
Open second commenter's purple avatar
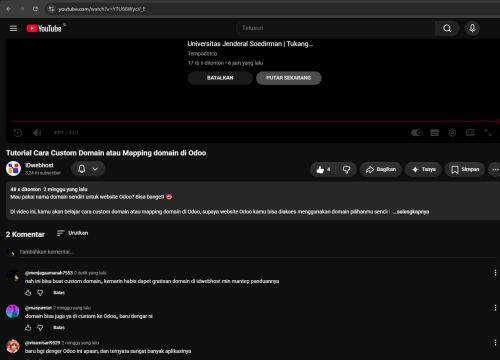tap(13, 311)
